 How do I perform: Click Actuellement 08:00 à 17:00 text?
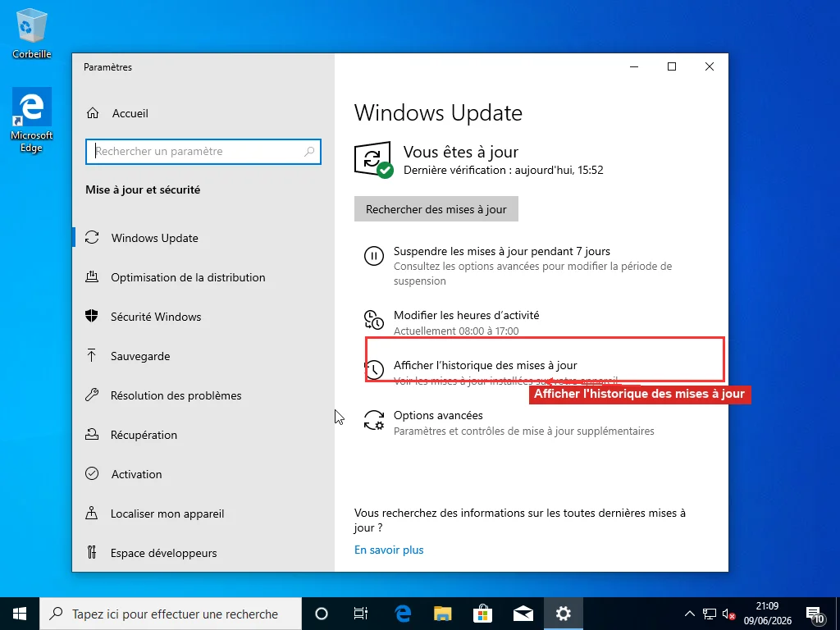pyautogui.click(x=456, y=331)
